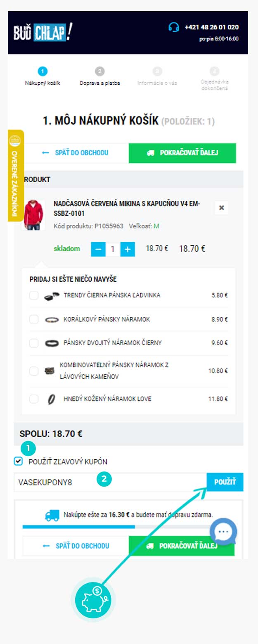
Task: Open the chat bubble widget
Action: (223, 531)
